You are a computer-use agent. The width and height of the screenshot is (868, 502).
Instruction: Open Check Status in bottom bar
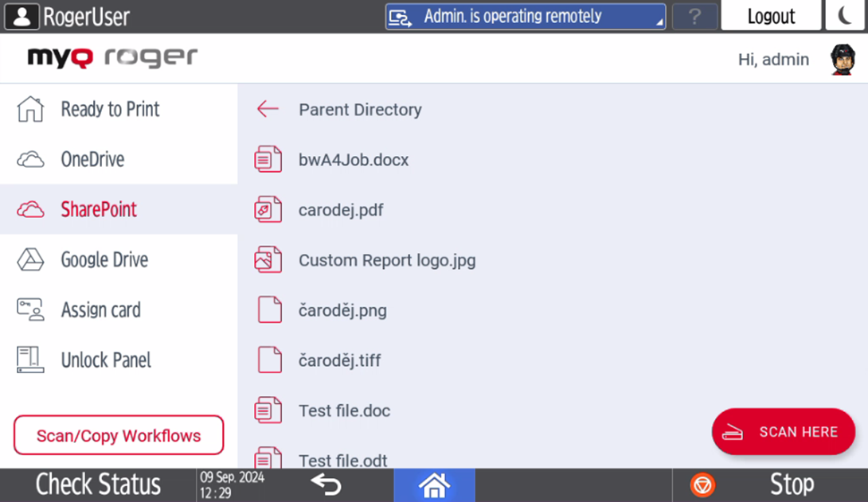pos(98,484)
